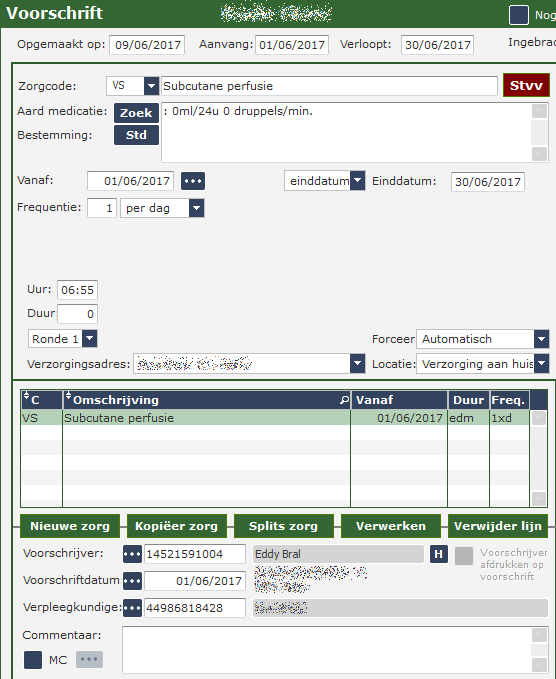Open ellipsis picker for Voorschriftdatum
This screenshot has height=679, width=556.
point(132,581)
